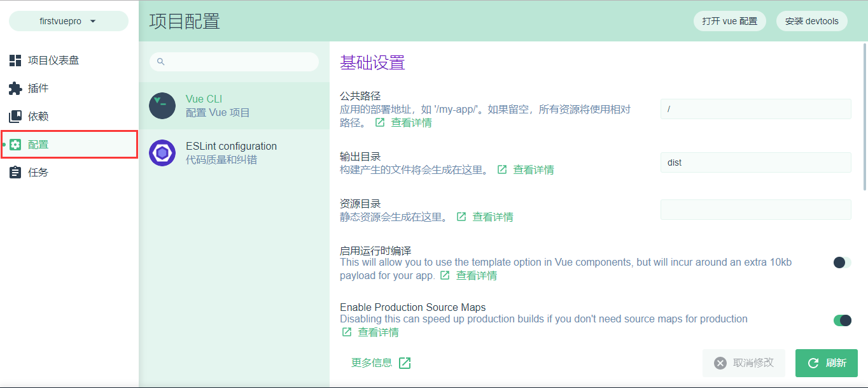Click the green 刷新 button
868x388 pixels.
(x=827, y=363)
